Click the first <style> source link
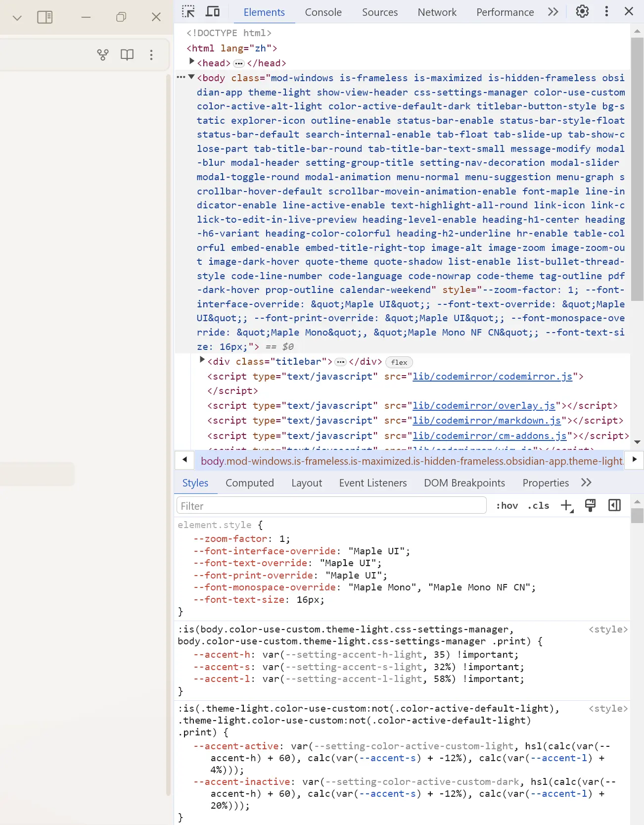This screenshot has height=825, width=644. point(608,630)
